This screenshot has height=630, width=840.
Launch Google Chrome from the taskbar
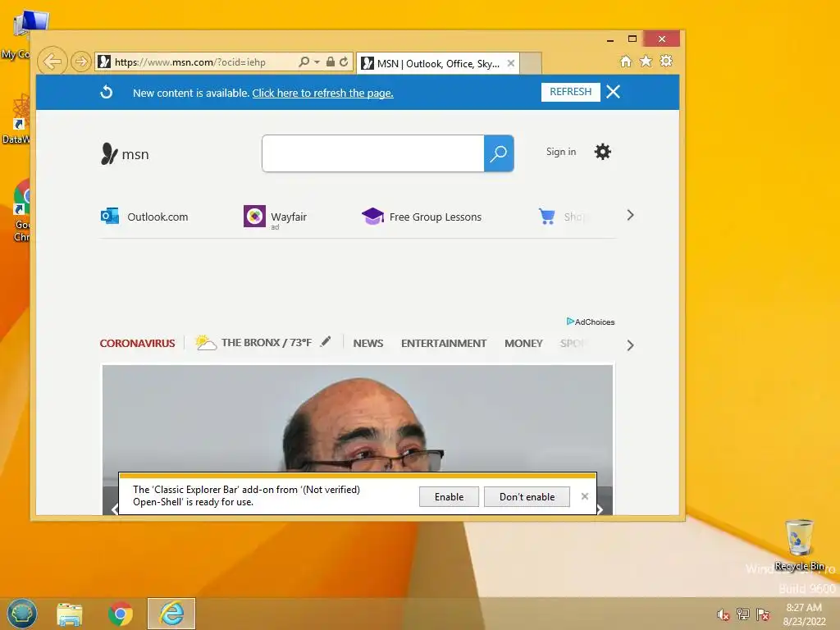(120, 614)
